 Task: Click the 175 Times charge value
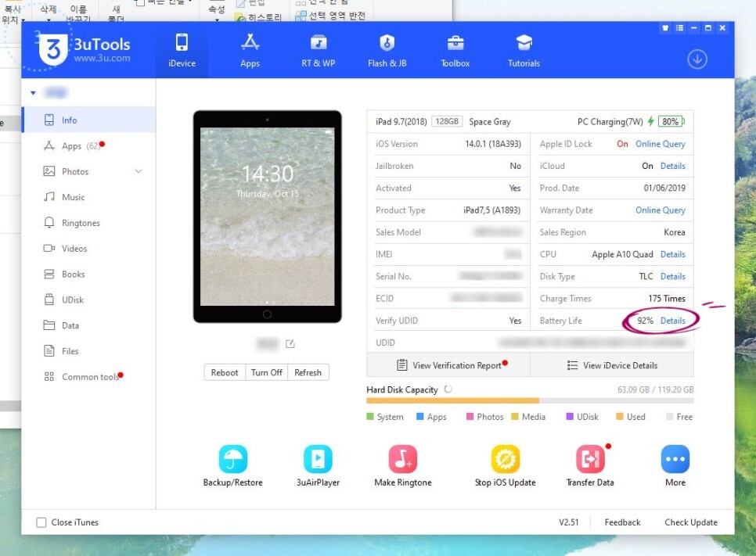click(667, 299)
